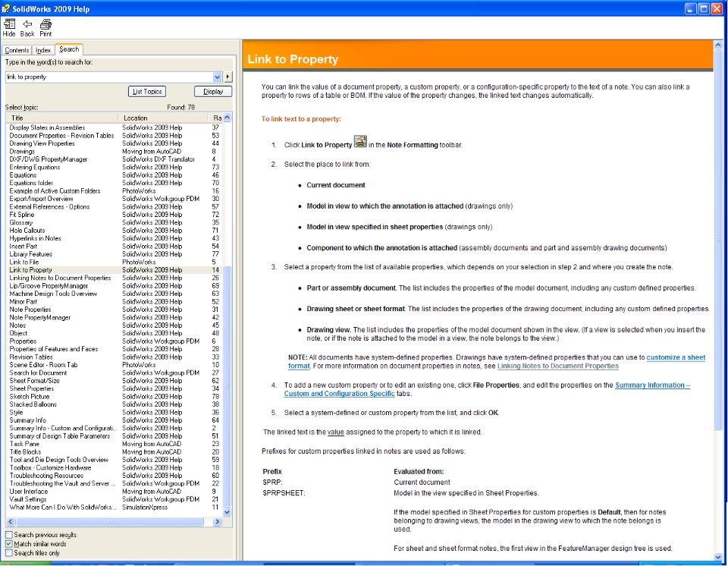Click the topic list horizontal scroll left arrow
Image resolution: width=728 pixels, height=566 pixels.
[10, 522]
